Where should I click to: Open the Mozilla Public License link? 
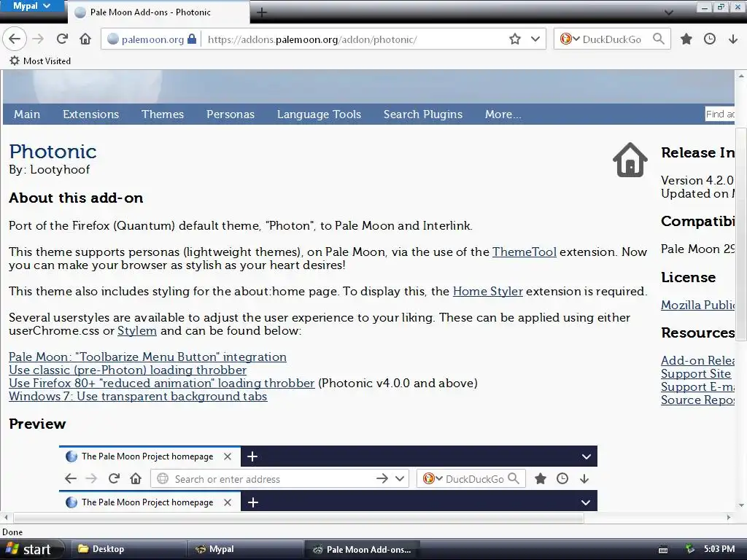point(698,306)
